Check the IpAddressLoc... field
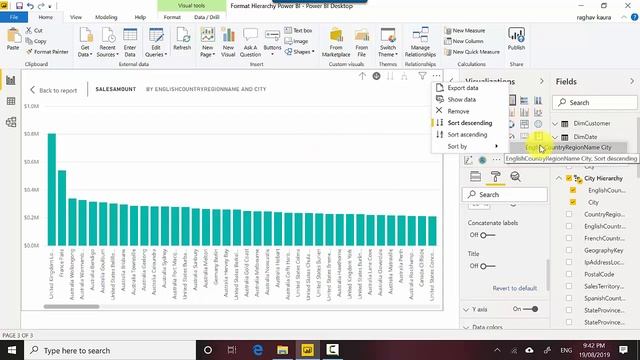This screenshot has height=360, width=640. point(569,262)
